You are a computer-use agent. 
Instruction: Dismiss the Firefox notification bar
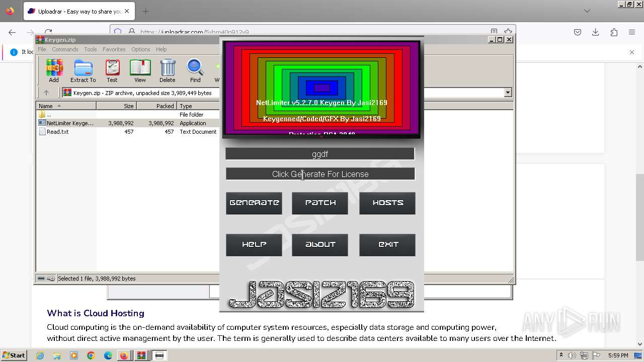(x=632, y=52)
